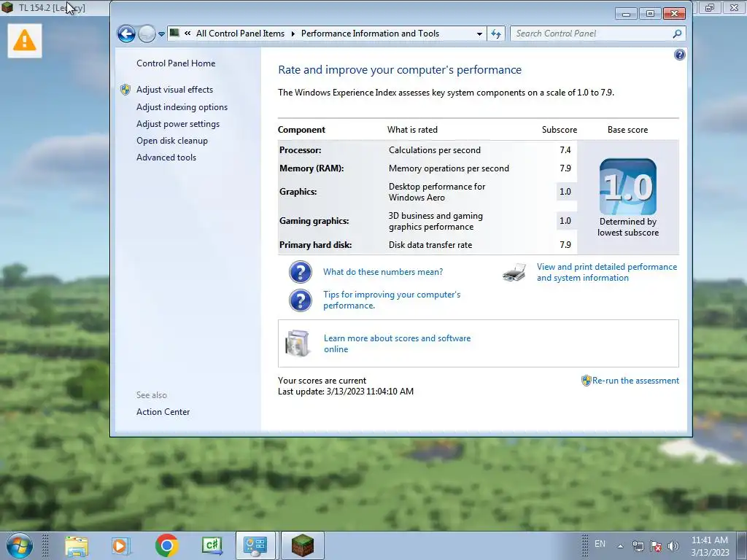Viewport: 747px width, 560px height.
Task: Switch to the Control Panel taskbar button
Action: 255,545
